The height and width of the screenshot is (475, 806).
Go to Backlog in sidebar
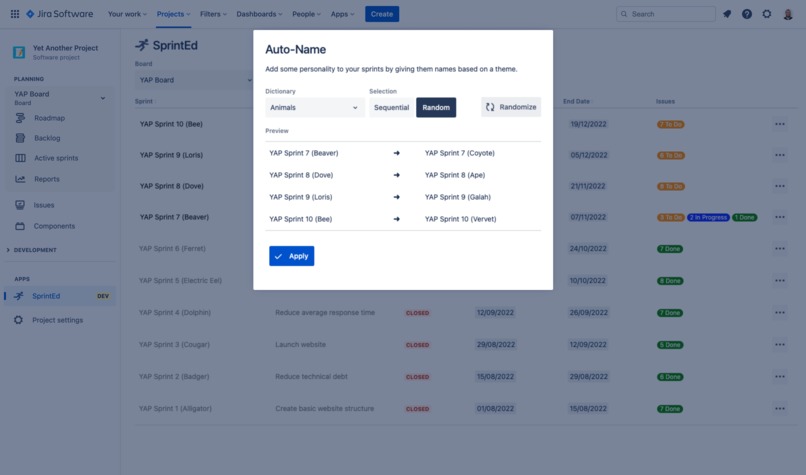coord(47,138)
